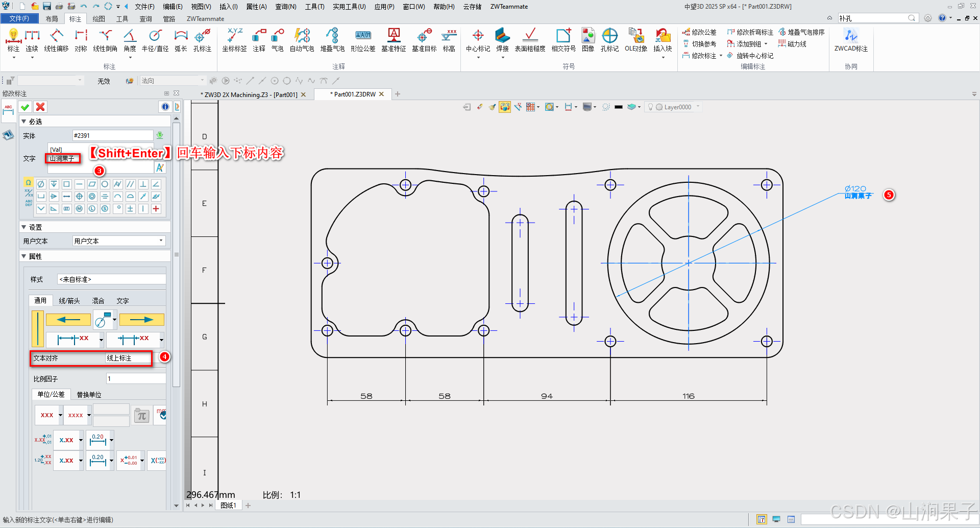Click the 表面粗糙度 surface roughness tool

click(530, 40)
